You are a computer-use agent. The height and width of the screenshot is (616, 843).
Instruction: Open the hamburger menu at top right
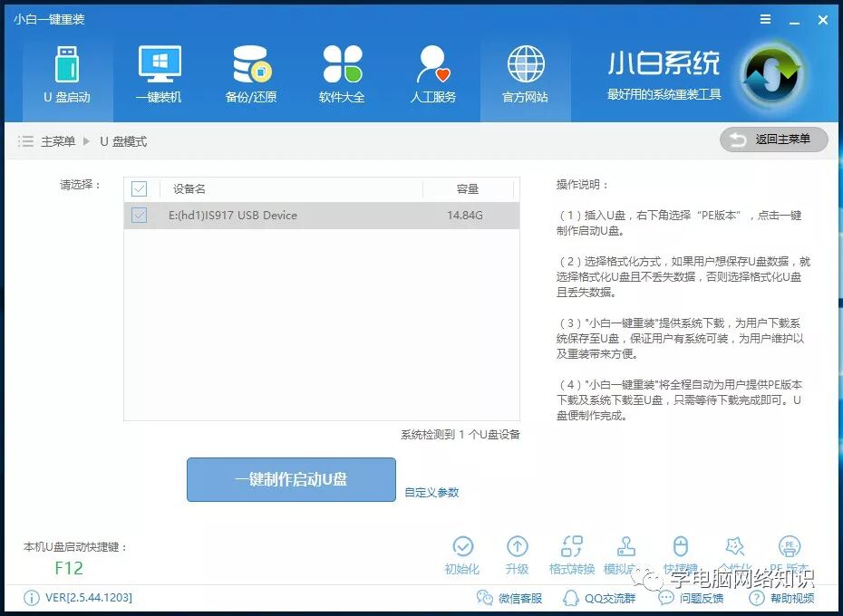pyautogui.click(x=764, y=18)
